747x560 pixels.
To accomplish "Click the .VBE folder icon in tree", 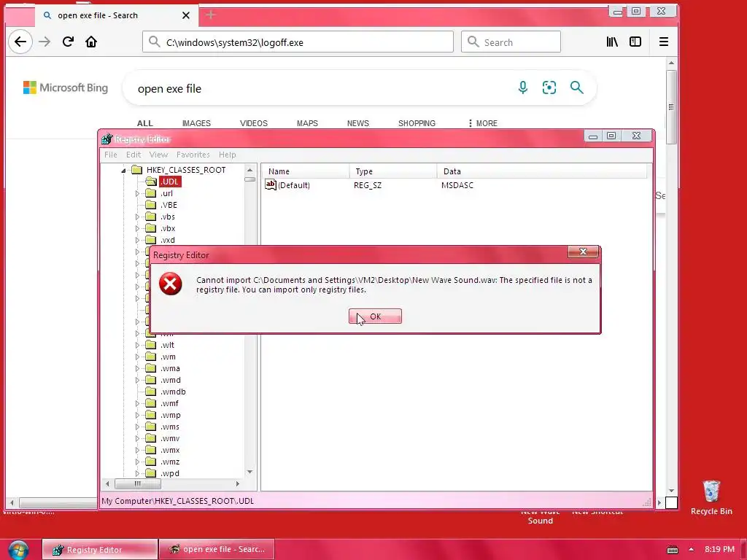I will (x=150, y=205).
